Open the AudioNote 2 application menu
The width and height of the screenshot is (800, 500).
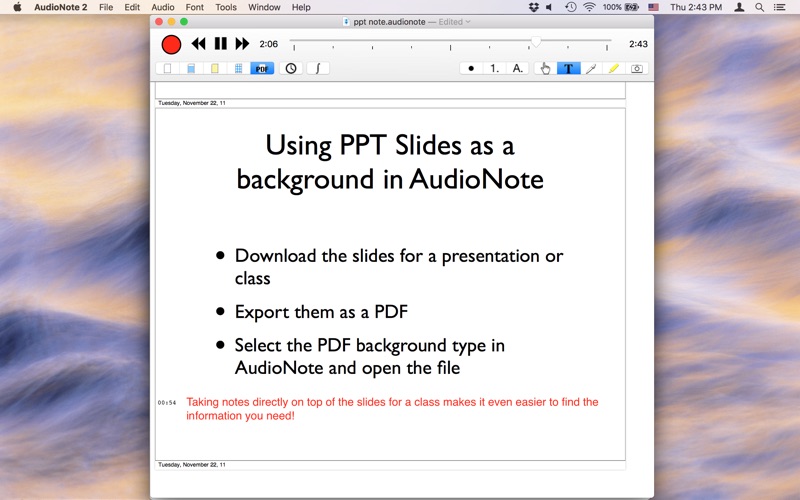(x=61, y=7)
